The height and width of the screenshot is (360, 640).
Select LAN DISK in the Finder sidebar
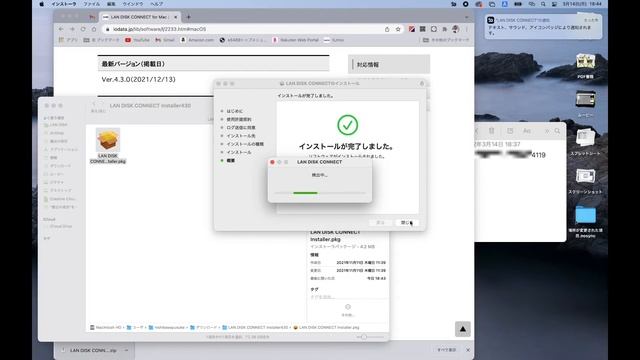tap(56, 125)
